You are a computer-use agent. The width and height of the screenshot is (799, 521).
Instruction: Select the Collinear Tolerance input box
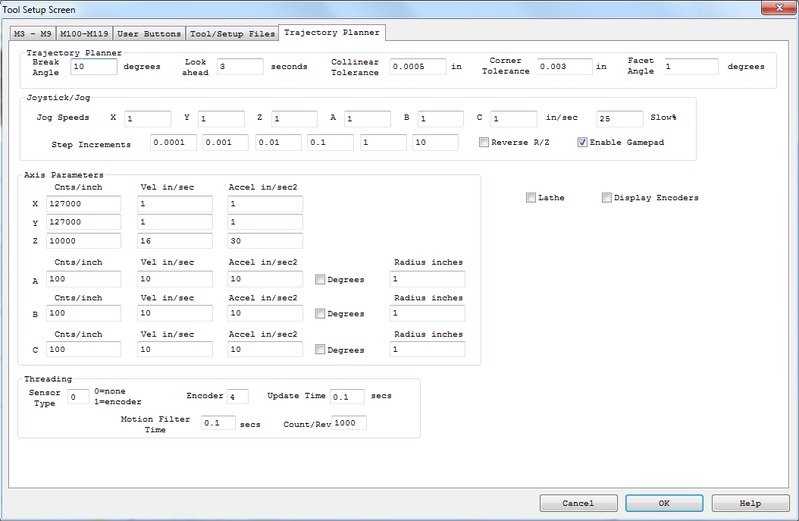418,67
